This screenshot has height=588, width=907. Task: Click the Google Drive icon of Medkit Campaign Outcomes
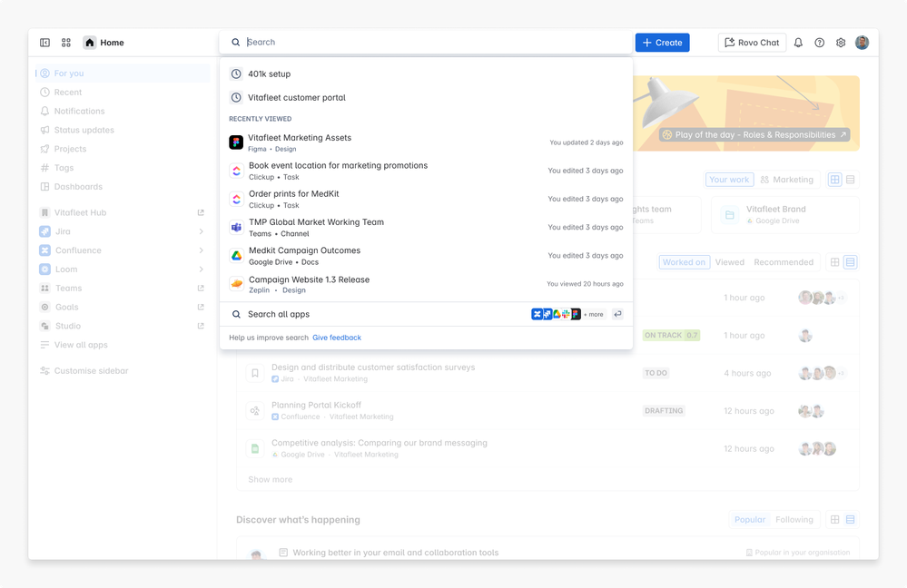(236, 256)
